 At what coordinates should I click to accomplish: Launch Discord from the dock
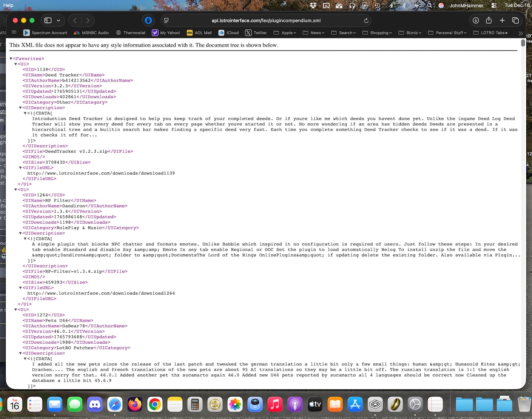tap(95, 404)
